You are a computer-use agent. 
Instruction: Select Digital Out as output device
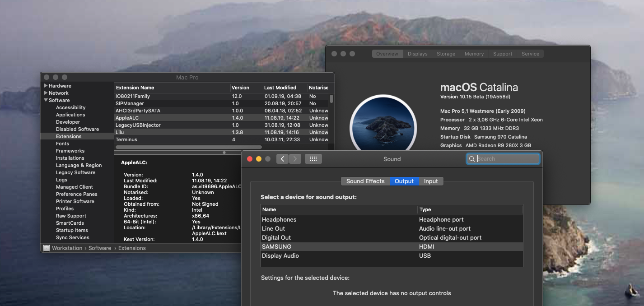click(392, 238)
